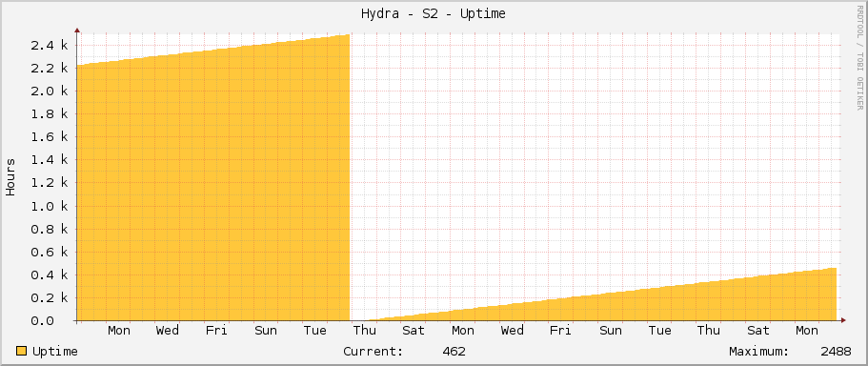Click the '1.4 k' y-axis tick label

(x=50, y=160)
